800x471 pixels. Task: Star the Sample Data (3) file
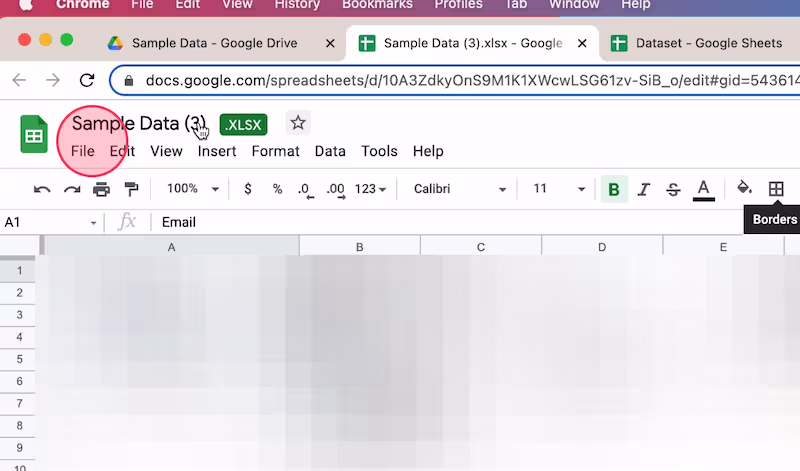point(298,123)
